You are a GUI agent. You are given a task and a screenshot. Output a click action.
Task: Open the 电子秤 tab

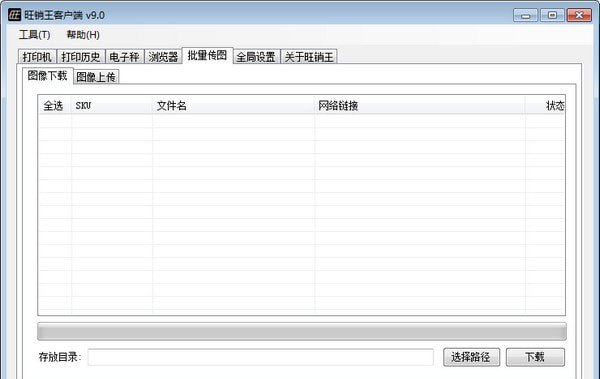click(124, 57)
